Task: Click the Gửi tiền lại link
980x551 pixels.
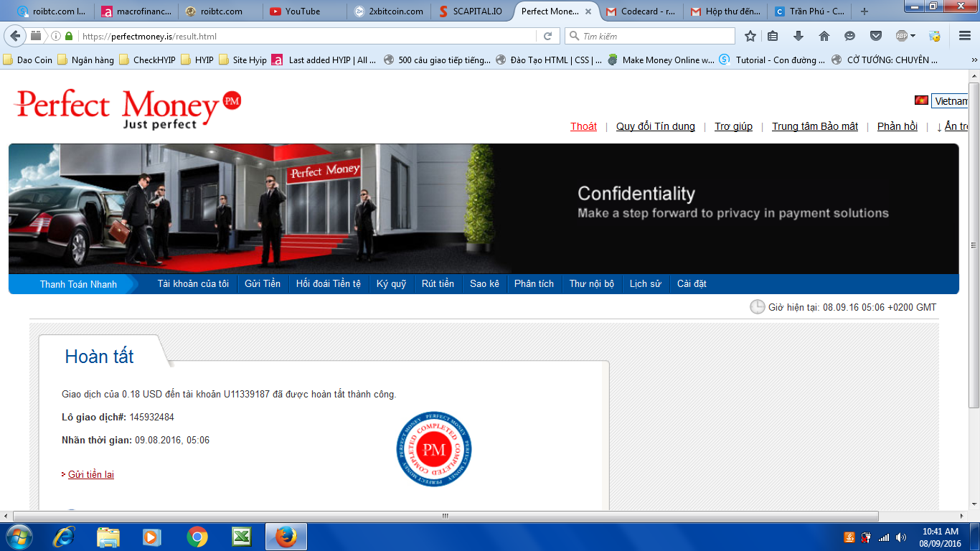Action: 91,474
